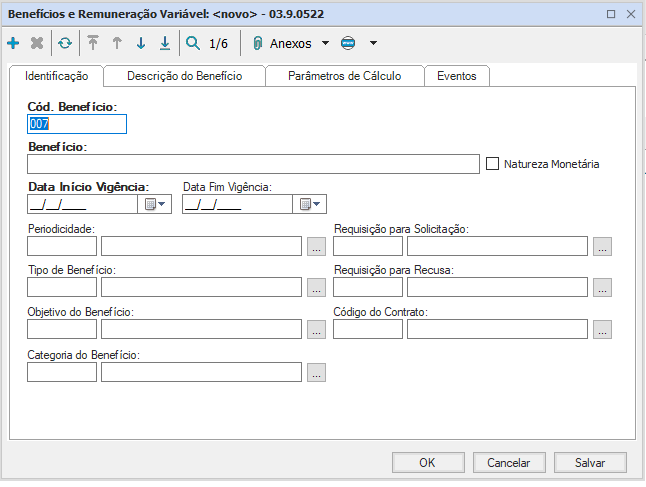This screenshot has height=487, width=646.
Task: Open lookup button for Código do Contrato
Action: pos(602,329)
